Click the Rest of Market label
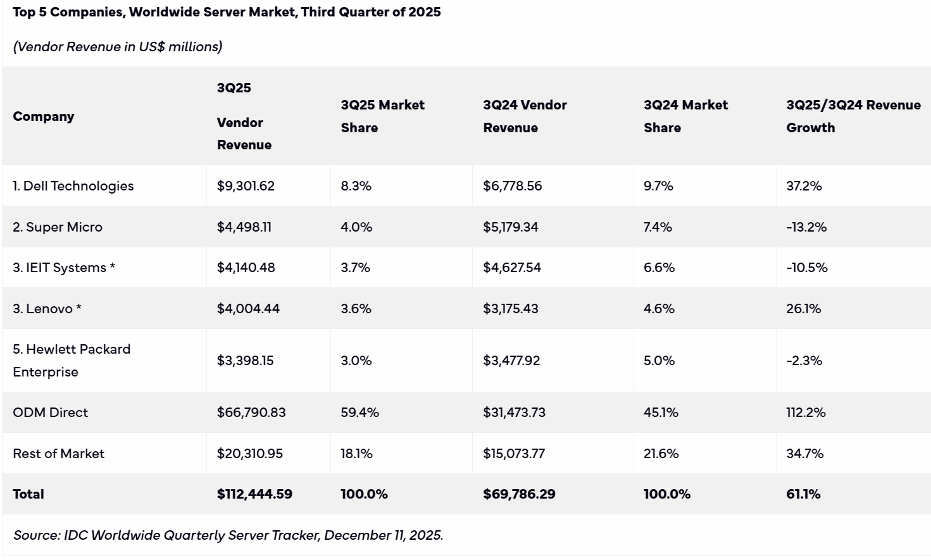 point(59,454)
